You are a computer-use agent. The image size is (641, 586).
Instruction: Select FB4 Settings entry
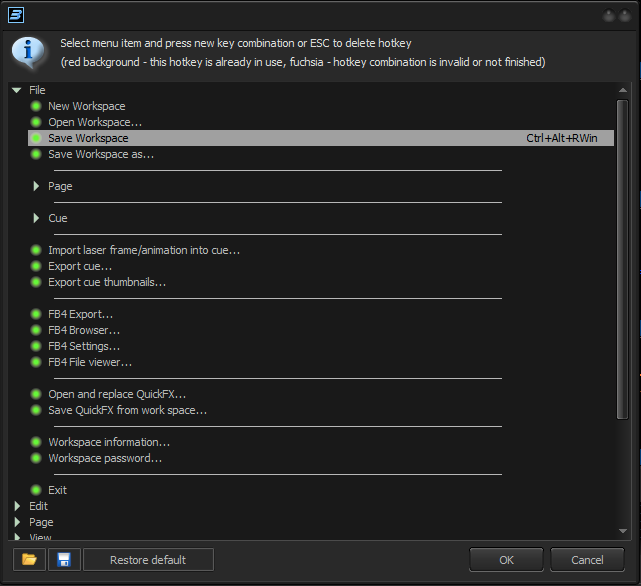(84, 346)
